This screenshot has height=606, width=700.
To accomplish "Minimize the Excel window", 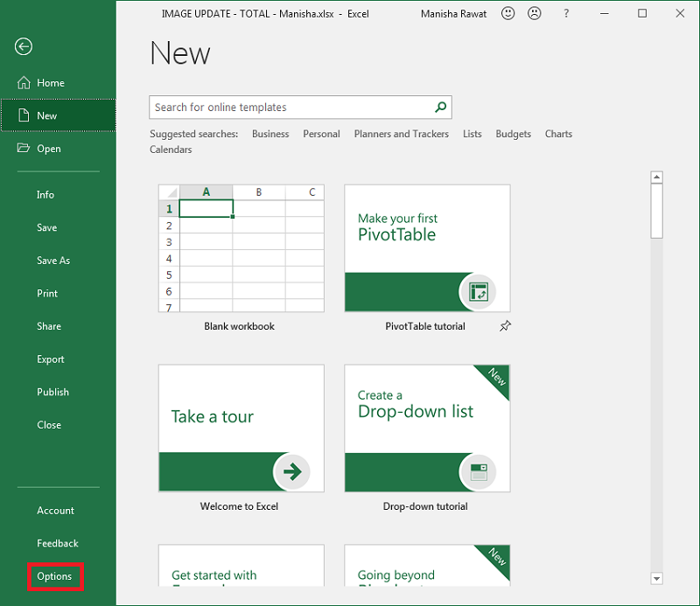I will tap(604, 13).
